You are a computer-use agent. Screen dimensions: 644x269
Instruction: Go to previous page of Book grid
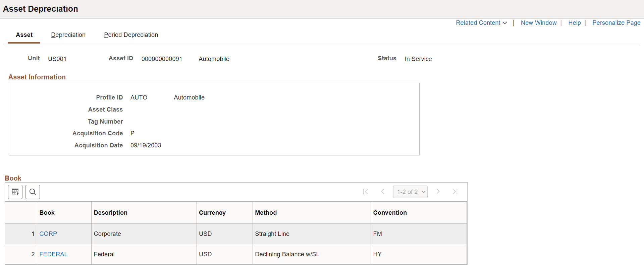[x=382, y=192]
